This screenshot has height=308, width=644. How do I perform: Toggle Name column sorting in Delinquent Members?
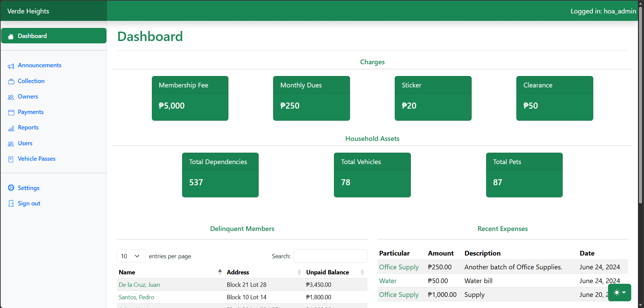click(220, 272)
